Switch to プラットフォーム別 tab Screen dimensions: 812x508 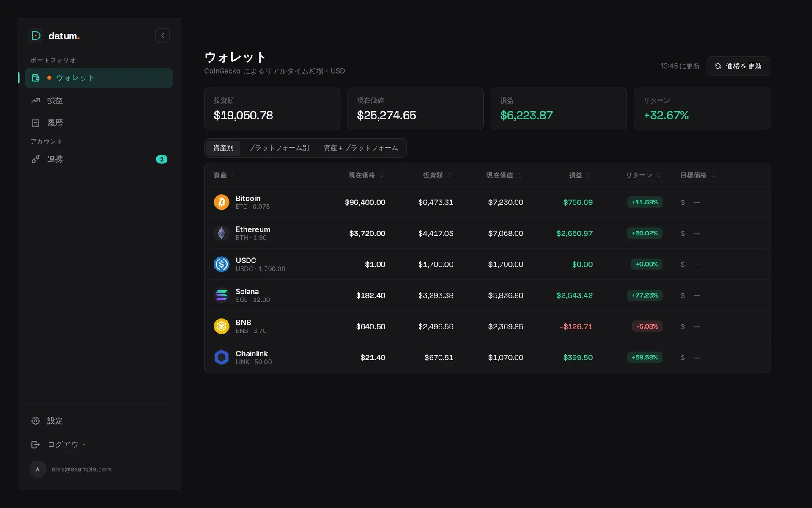tap(278, 148)
